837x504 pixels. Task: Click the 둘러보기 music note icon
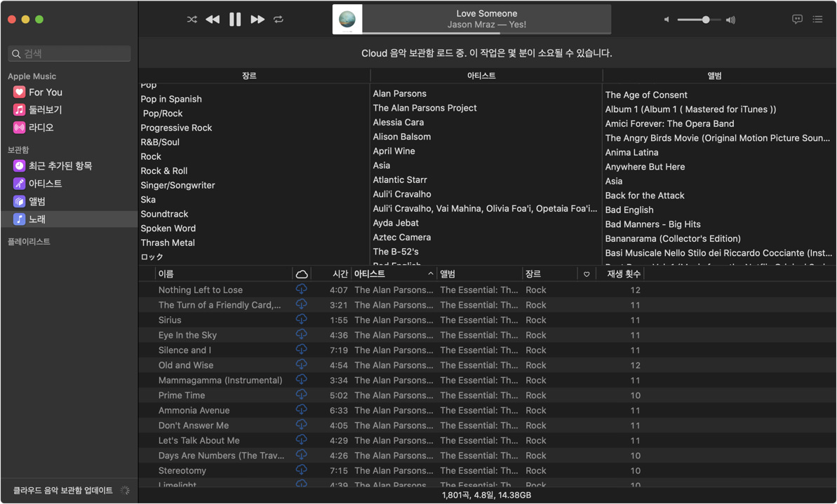(x=19, y=110)
